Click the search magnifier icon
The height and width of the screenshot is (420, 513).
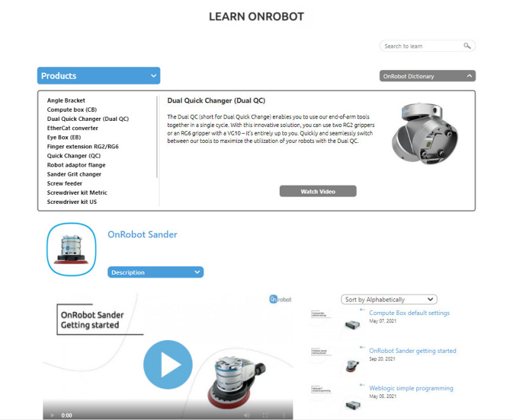tap(467, 46)
